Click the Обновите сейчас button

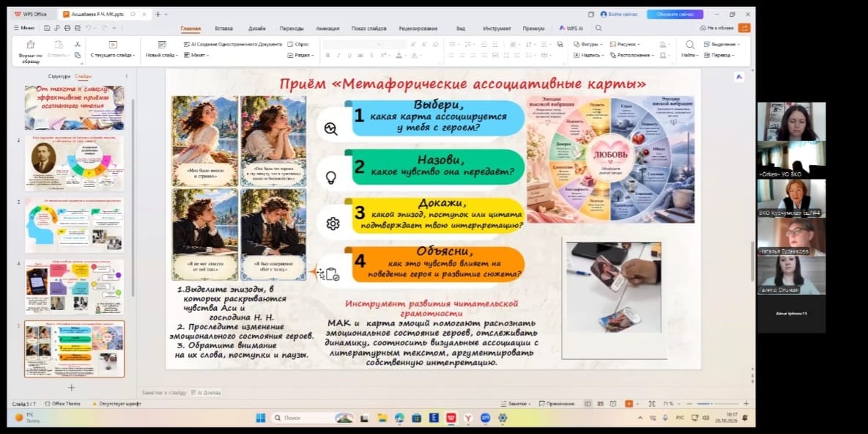coord(675,15)
